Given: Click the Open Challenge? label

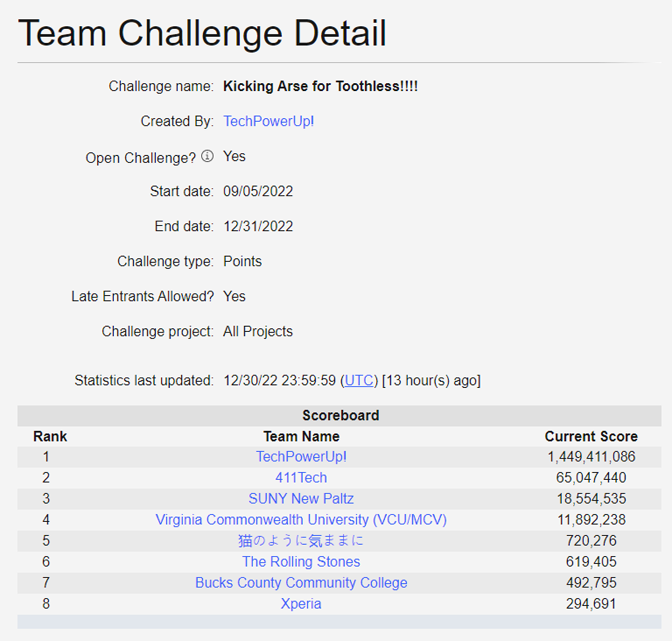Looking at the screenshot, I should click(x=141, y=158).
